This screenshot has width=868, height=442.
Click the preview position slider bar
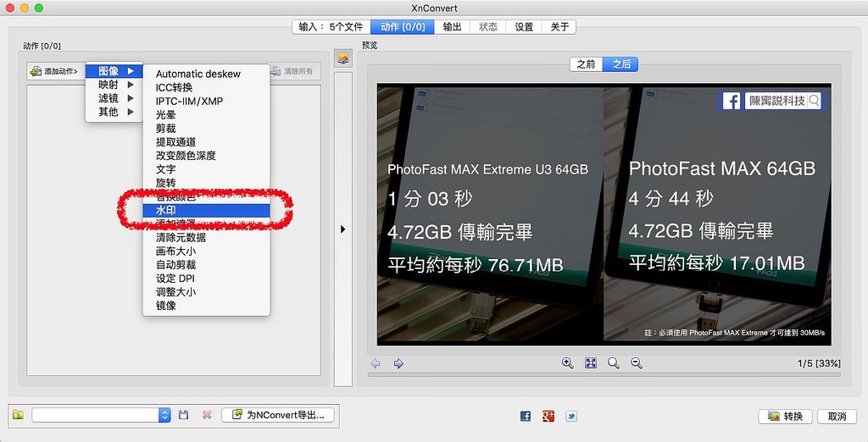click(604, 374)
